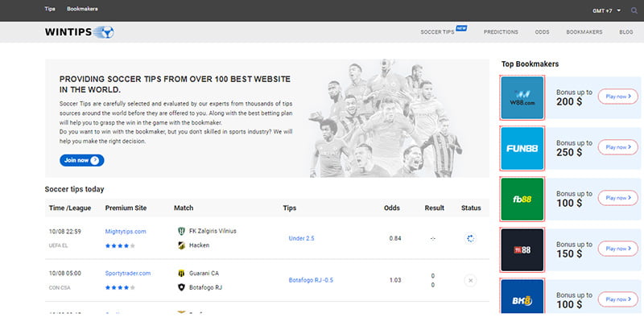Go to the BLOG nav item
The image size is (644, 317).
click(626, 32)
